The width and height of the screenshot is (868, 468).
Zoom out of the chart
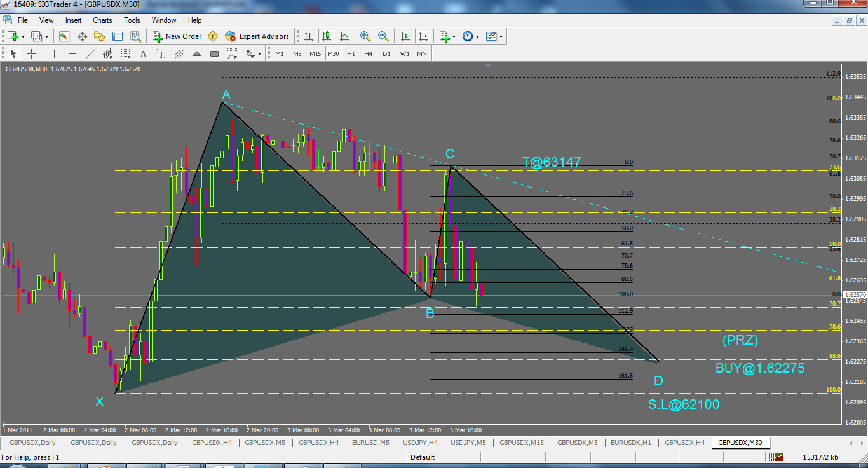[383, 36]
